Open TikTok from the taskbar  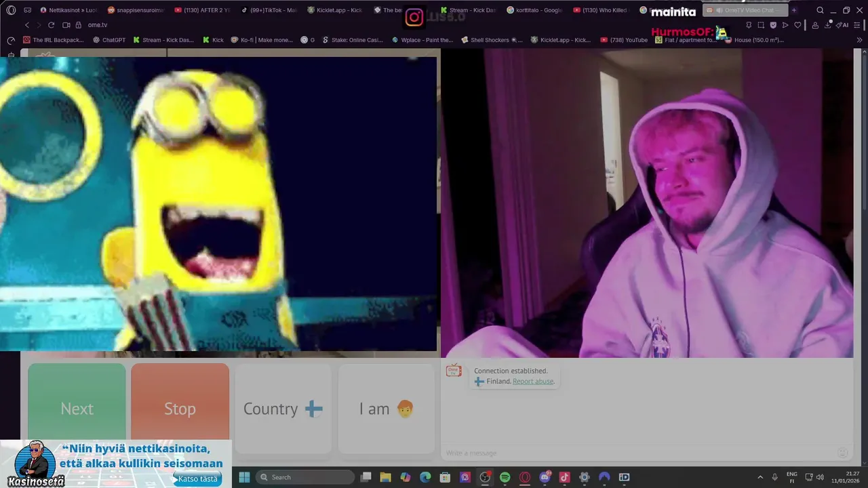[x=564, y=477]
